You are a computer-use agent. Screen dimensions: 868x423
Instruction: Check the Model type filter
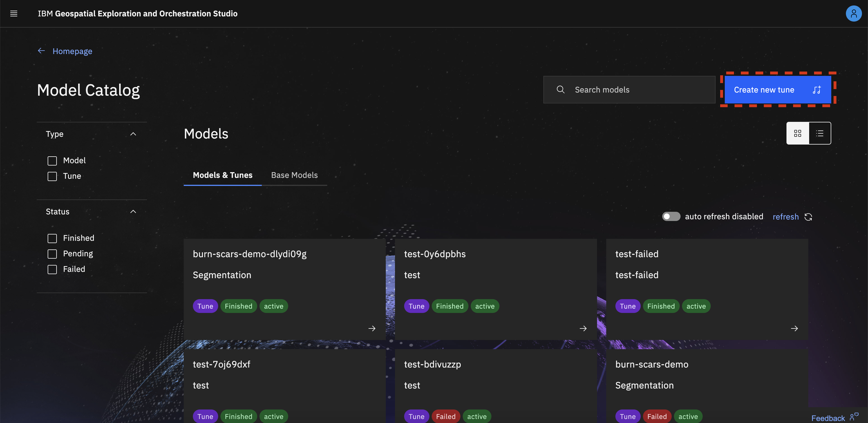tap(52, 161)
